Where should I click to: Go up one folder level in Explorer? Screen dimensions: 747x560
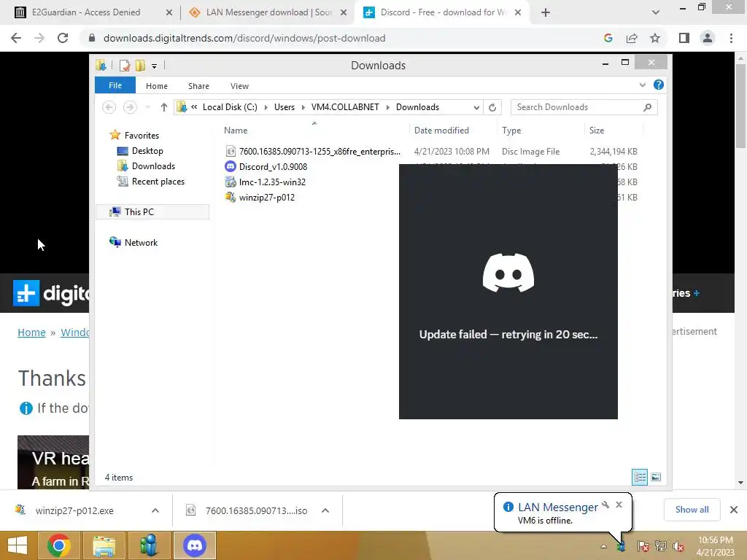click(164, 107)
